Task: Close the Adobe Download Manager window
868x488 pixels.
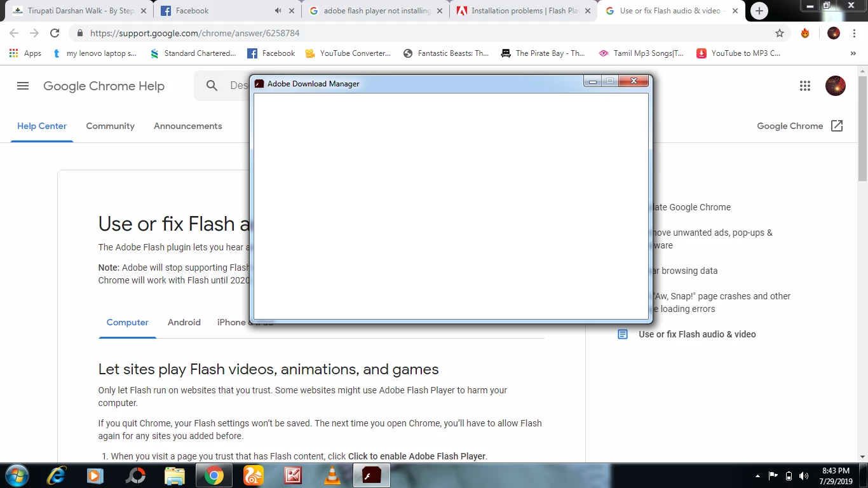Action: point(634,81)
